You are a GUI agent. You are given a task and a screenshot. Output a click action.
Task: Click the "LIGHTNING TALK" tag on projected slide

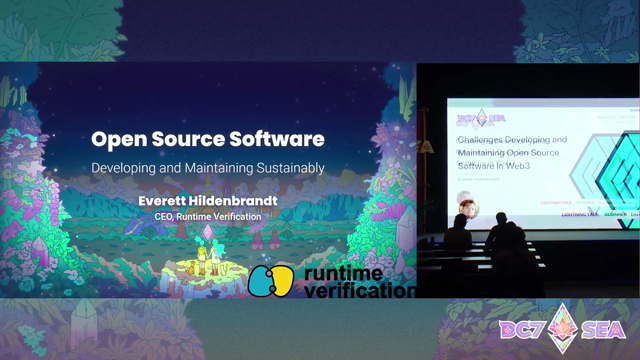580,214
